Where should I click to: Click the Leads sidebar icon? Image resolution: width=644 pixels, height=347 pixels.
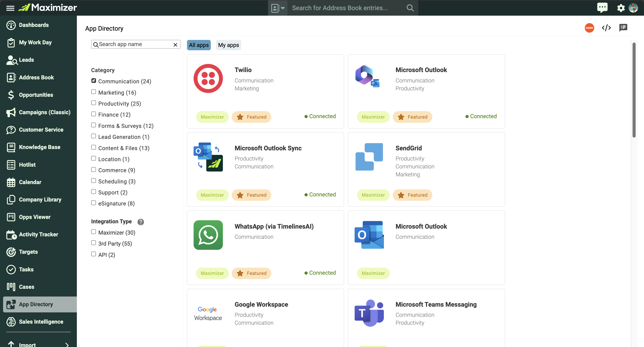(x=11, y=60)
